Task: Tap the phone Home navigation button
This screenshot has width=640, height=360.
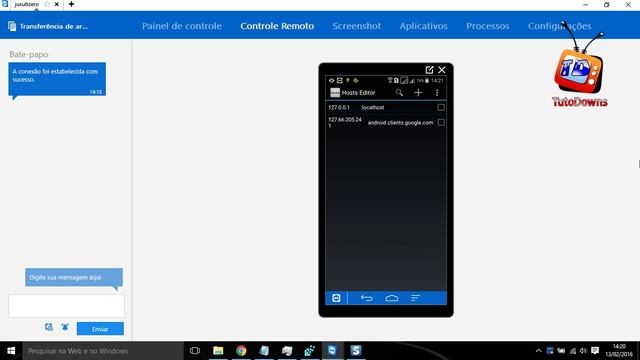Action: (391, 298)
